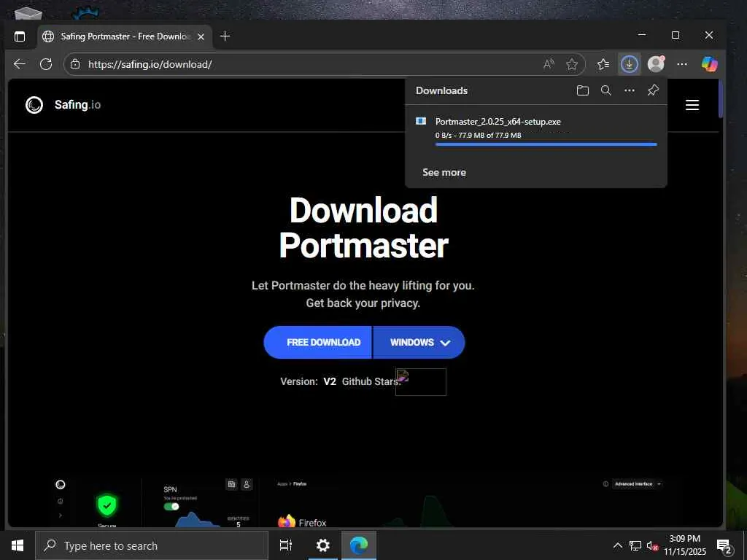Go back to the previous page
The image size is (747, 560).
pos(20,64)
